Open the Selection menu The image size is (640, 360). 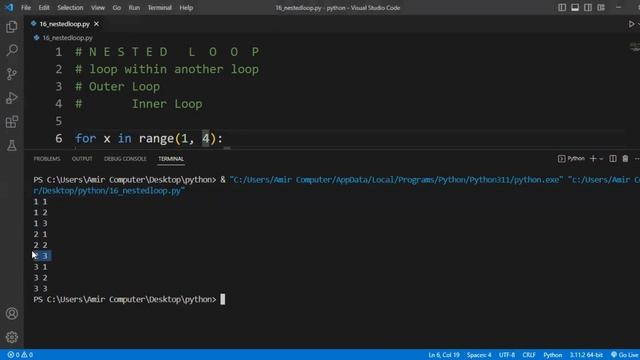70,8
